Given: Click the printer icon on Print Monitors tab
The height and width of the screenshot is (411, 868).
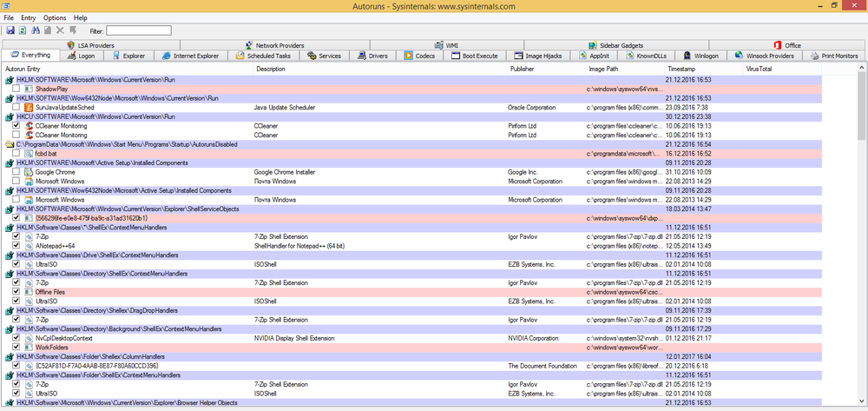Looking at the screenshot, I should 815,56.
